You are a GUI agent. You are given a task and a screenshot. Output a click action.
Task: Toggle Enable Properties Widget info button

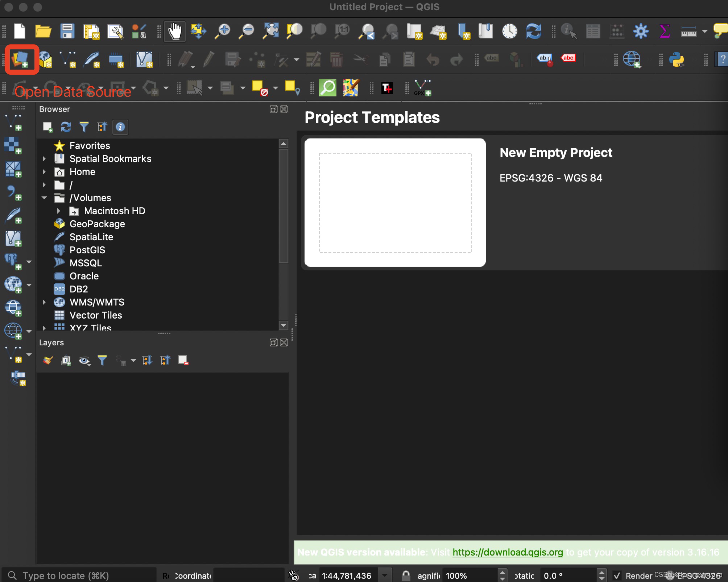point(120,127)
